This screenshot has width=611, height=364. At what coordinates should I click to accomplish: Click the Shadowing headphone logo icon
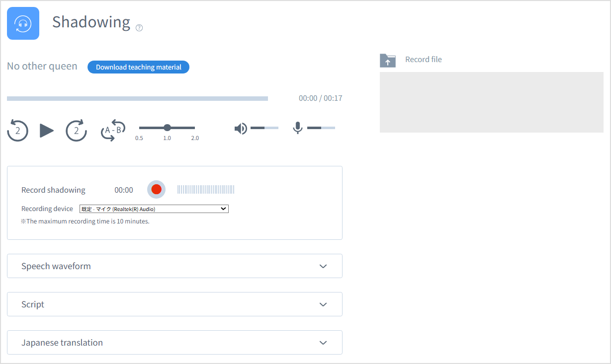[23, 23]
